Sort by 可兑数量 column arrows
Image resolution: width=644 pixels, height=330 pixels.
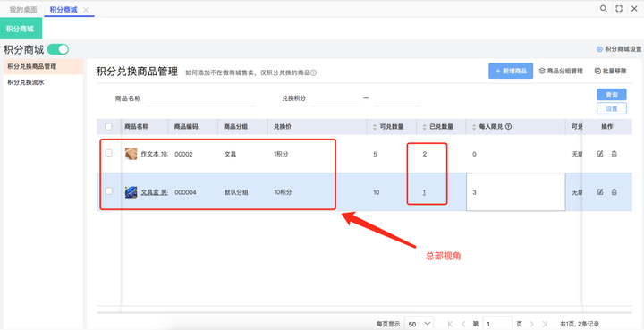[375, 127]
